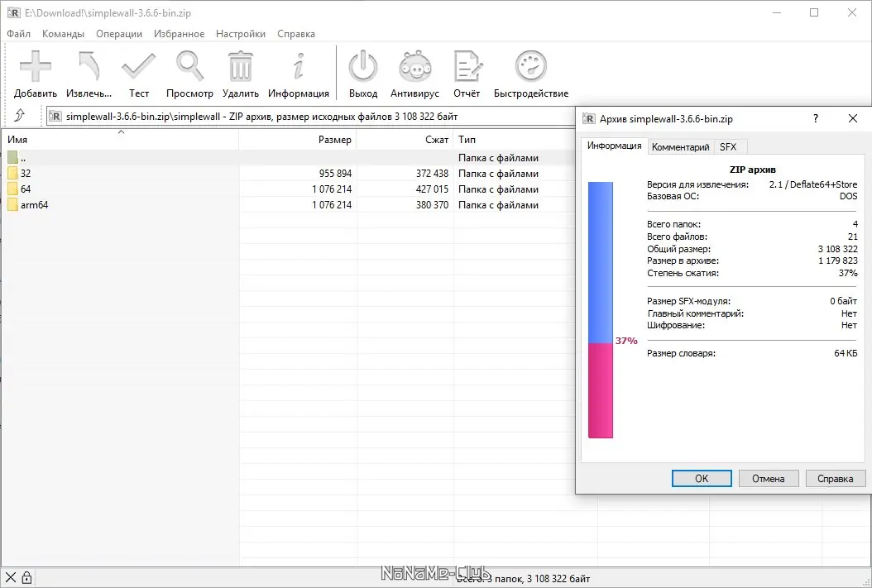
Task: Open the Операции menu
Action: click(119, 34)
